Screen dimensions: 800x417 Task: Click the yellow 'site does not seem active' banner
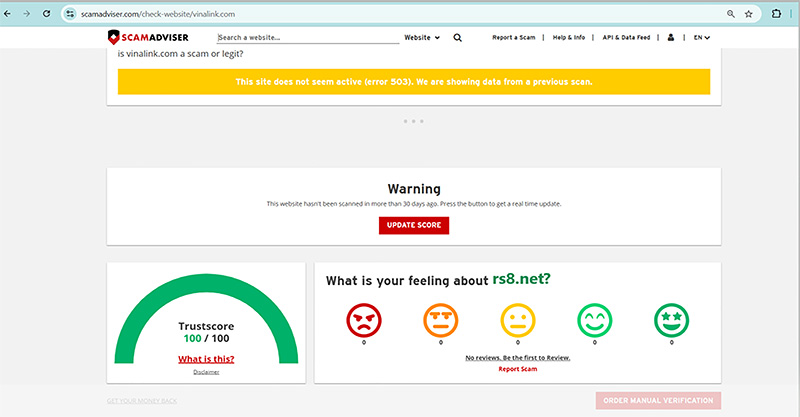tap(414, 82)
